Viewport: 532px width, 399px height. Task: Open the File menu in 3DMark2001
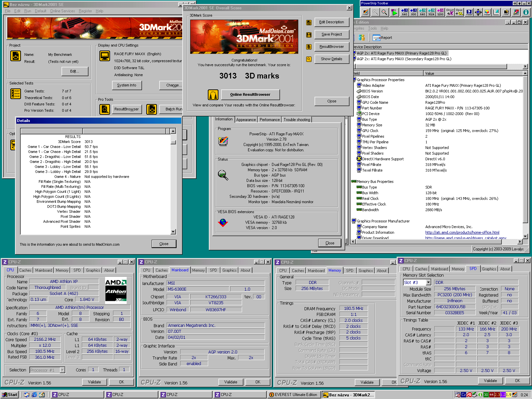tap(8, 11)
